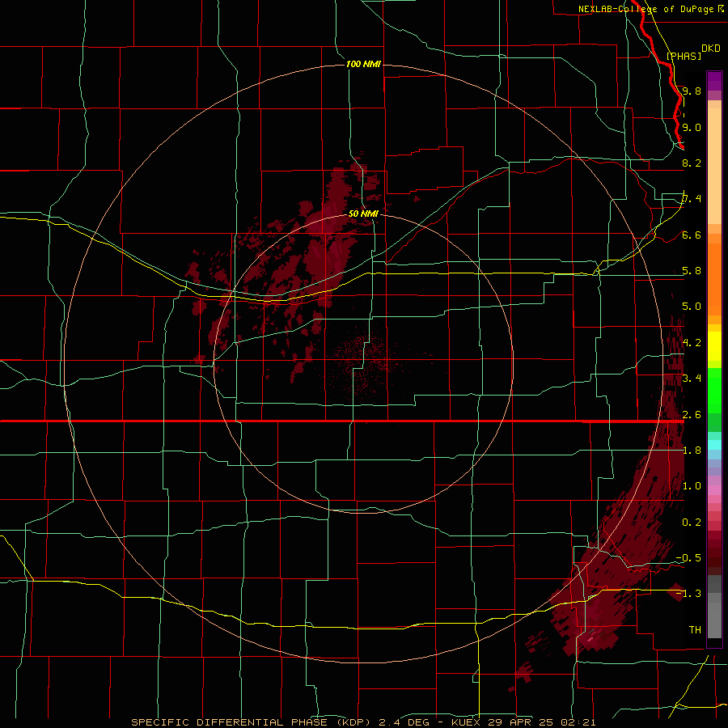The image size is (728, 728).
Task: Click "2.4 DEG" elevation angle in the caption
Action: click(x=405, y=722)
